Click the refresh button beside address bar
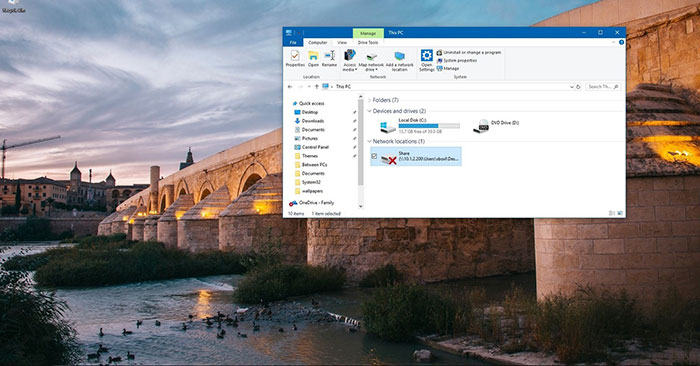Screen dimensions: 700x366 [578, 87]
